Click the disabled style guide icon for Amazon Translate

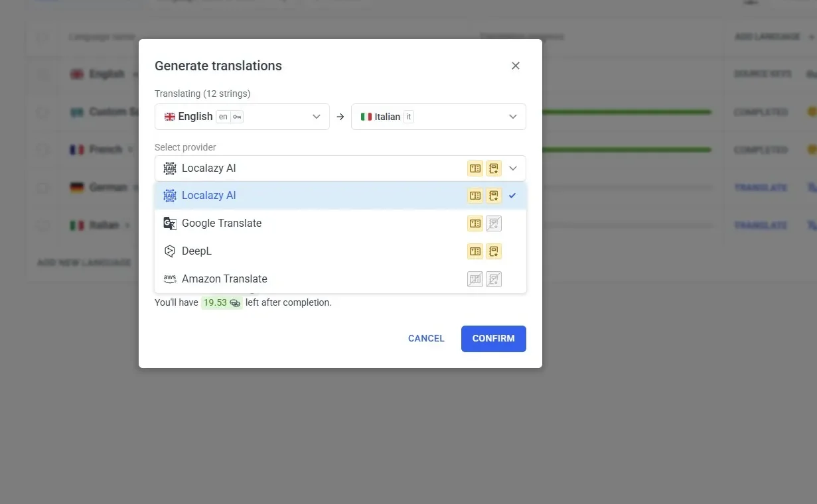coord(494,279)
